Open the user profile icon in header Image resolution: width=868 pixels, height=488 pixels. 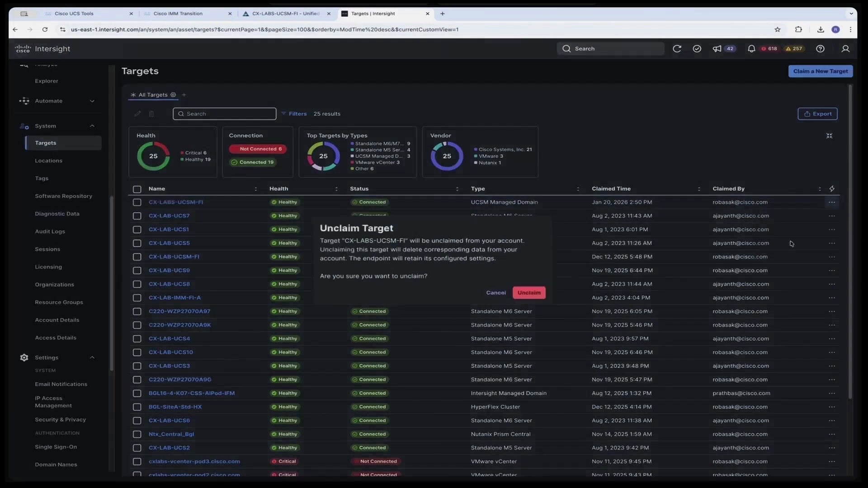[845, 49]
